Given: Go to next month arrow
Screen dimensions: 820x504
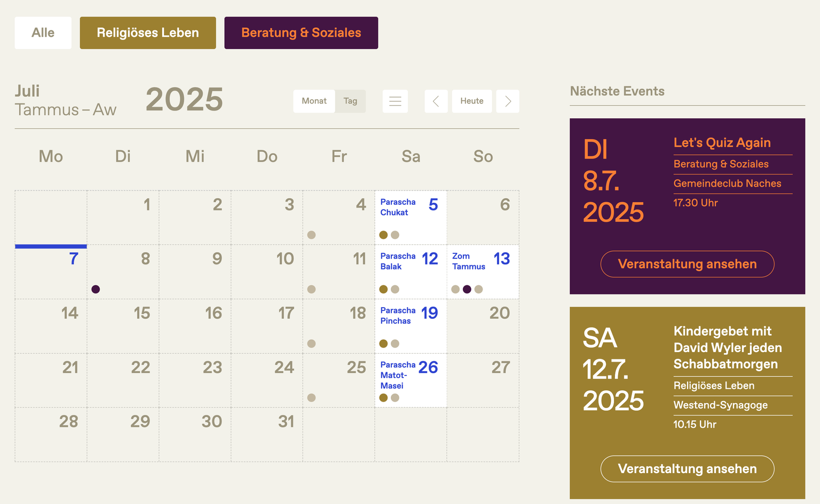Looking at the screenshot, I should click(508, 101).
